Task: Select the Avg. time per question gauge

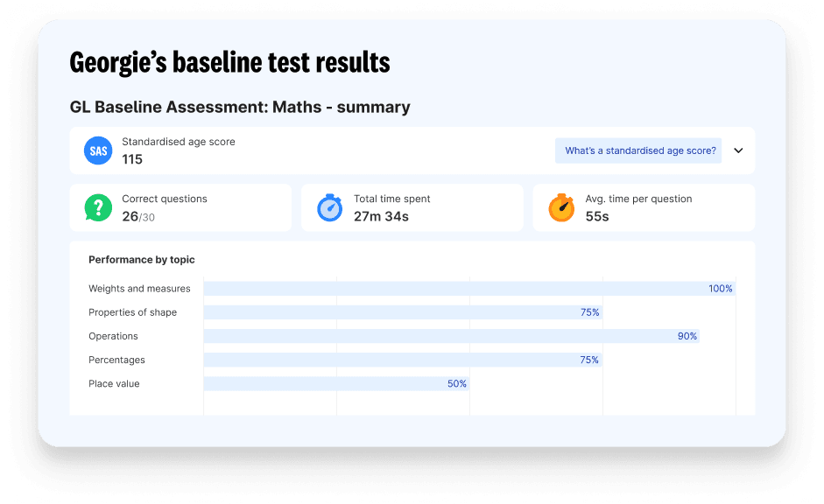Action: pos(561,207)
